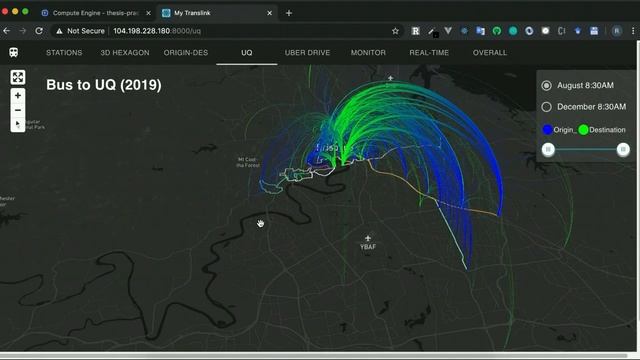Close the Compute Engine tab
Viewport: 640px width, 360px height.
pyautogui.click(x=149, y=13)
